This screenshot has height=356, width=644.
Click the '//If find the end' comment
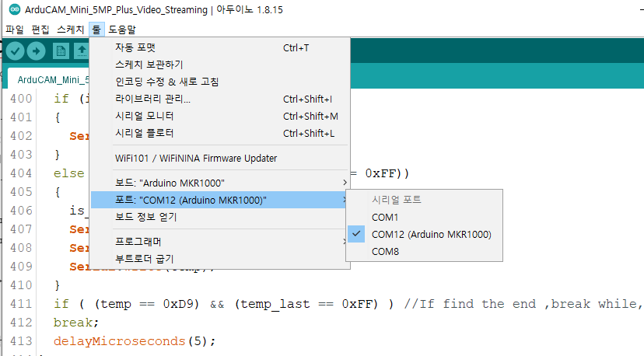470,304
